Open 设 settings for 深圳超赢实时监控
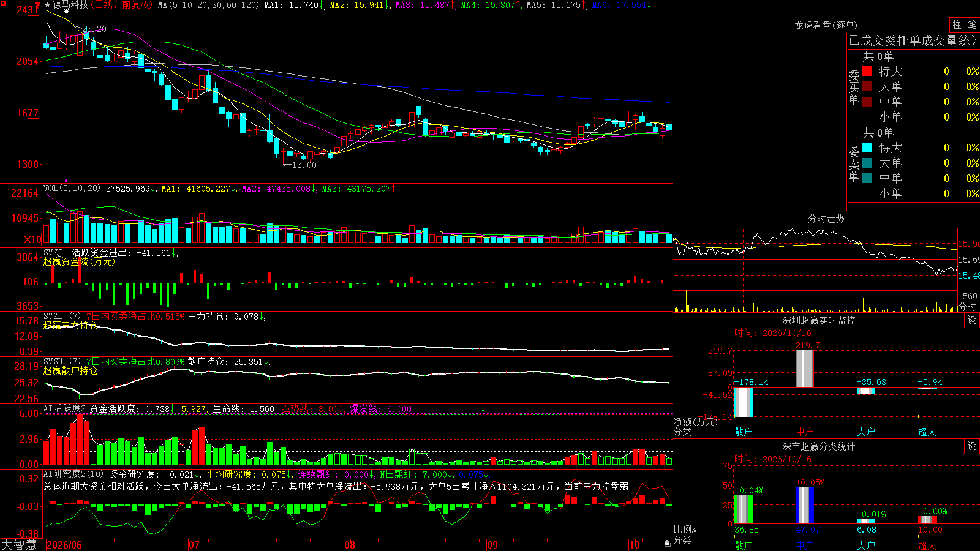The height and width of the screenshot is (551, 980). tap(972, 320)
